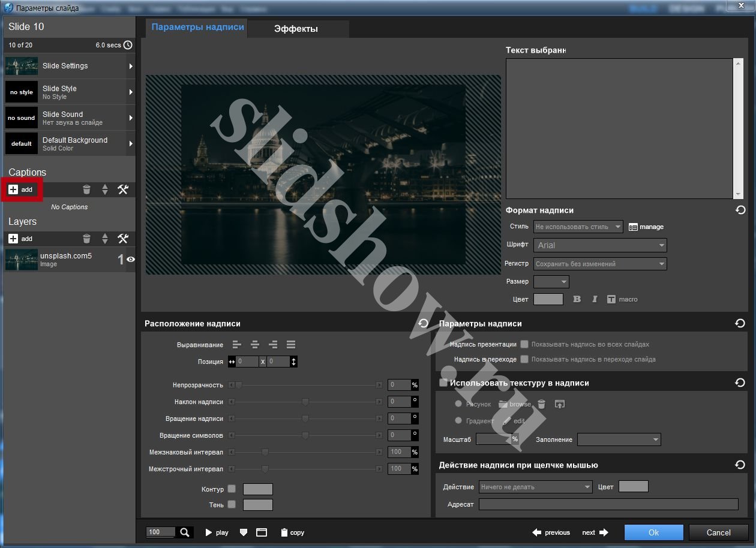Click the Ok button

coord(653,532)
